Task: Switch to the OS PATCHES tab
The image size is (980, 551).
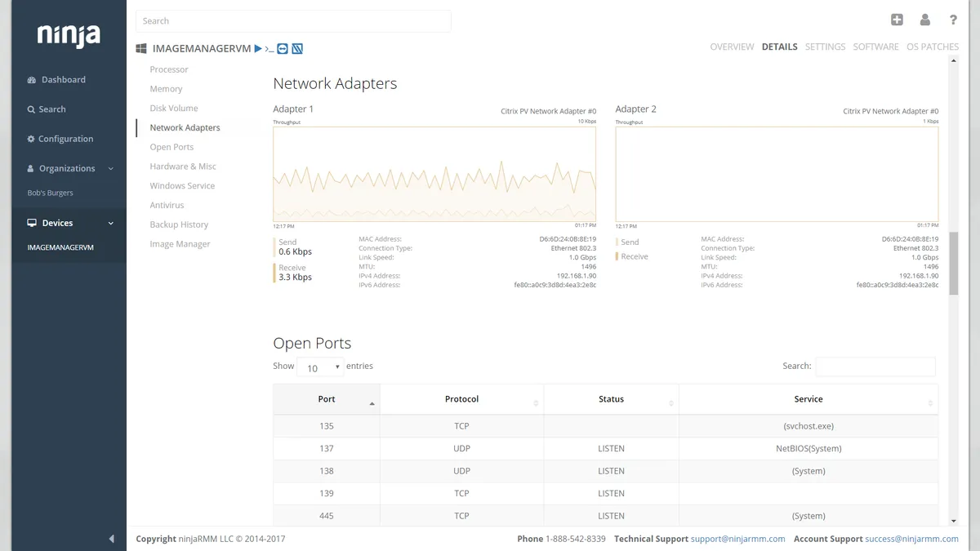Action: tap(932, 47)
